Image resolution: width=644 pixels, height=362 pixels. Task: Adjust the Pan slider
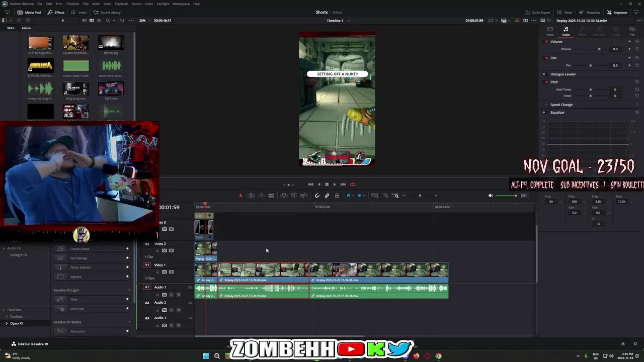pos(590,65)
